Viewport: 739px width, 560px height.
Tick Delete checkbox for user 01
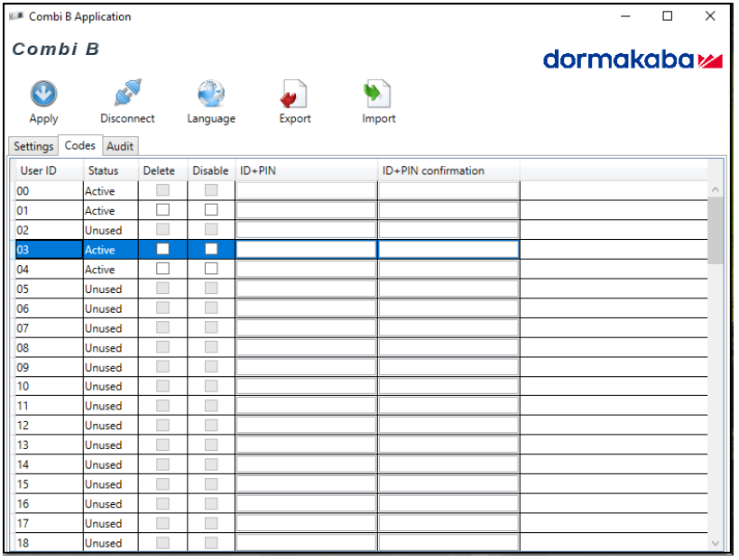tap(163, 210)
